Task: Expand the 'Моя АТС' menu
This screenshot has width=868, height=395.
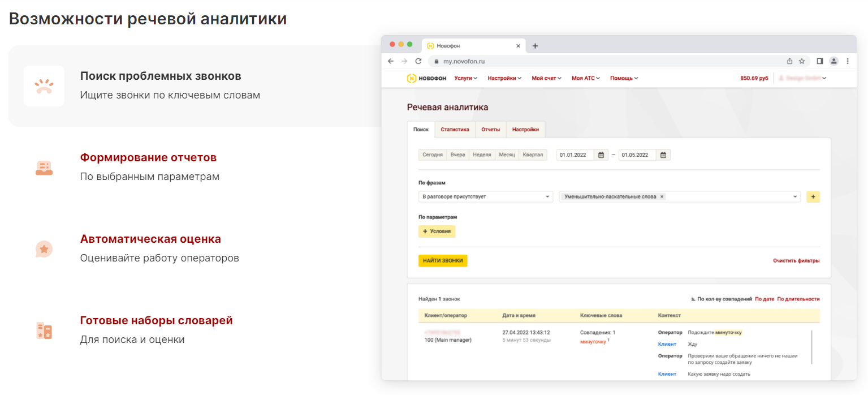Action: point(585,78)
